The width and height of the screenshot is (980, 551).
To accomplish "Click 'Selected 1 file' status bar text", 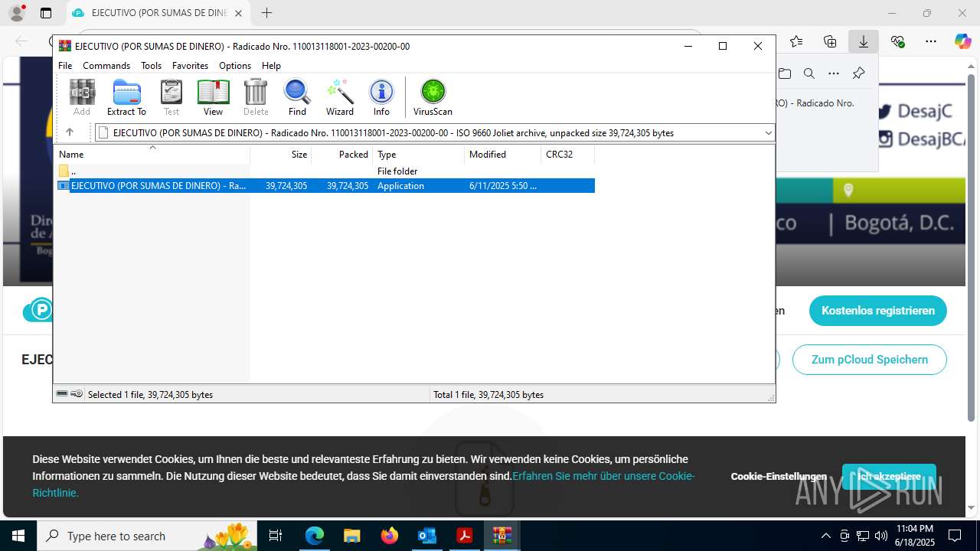I will coord(150,395).
